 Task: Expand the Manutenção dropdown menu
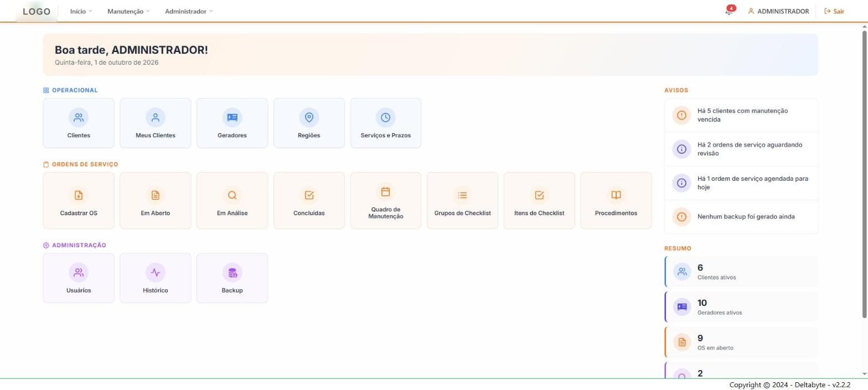pos(128,11)
